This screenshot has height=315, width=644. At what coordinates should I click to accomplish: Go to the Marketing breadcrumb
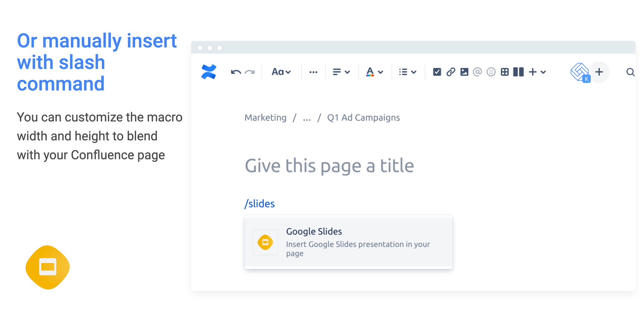click(265, 118)
